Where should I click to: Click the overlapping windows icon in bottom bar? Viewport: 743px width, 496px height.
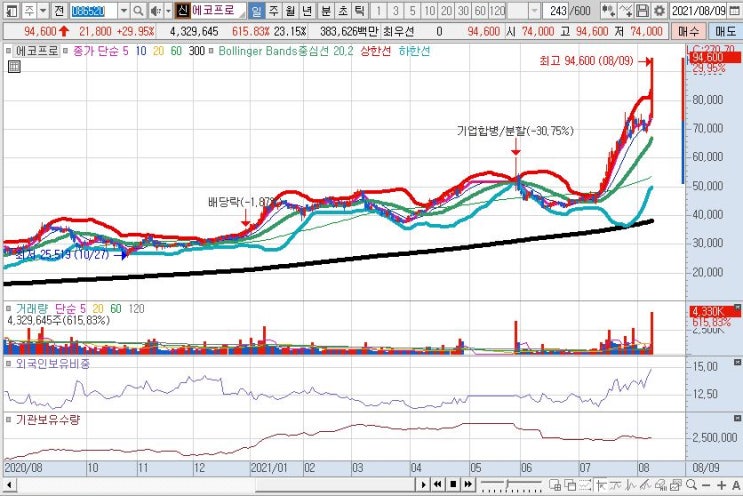[570, 485]
